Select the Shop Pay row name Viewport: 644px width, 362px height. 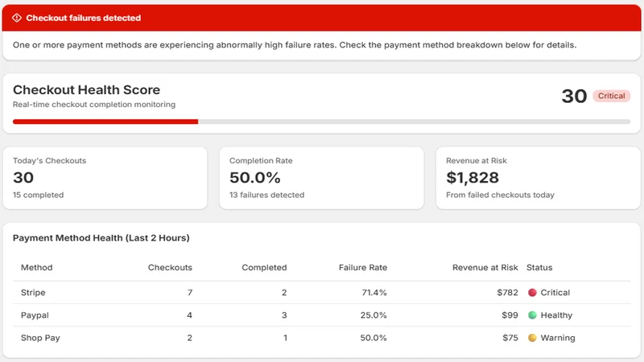pos(40,338)
